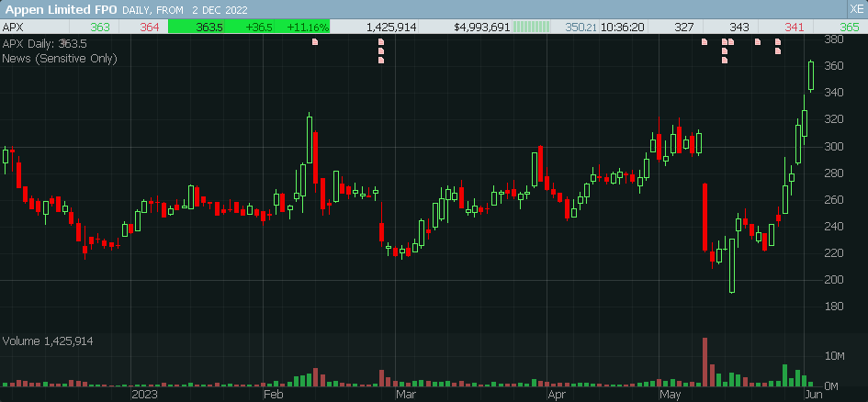The width and height of the screenshot is (868, 402).
Task: Click the Volume 1,425,914 panel label
Action: click(48, 341)
